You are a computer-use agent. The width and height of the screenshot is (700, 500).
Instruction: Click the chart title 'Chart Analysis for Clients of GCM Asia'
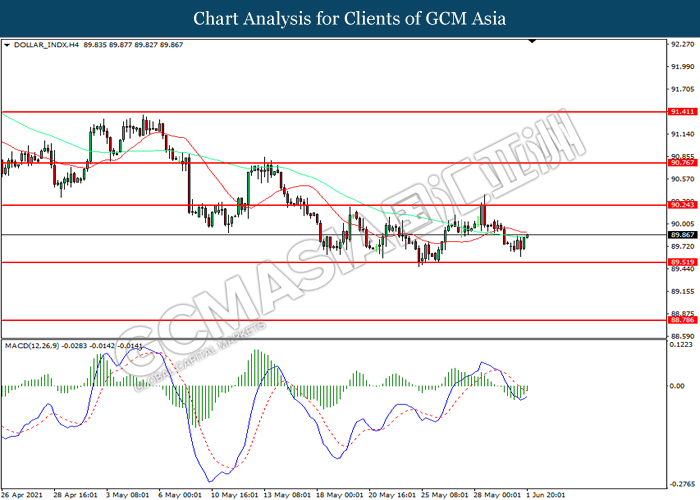(x=350, y=18)
